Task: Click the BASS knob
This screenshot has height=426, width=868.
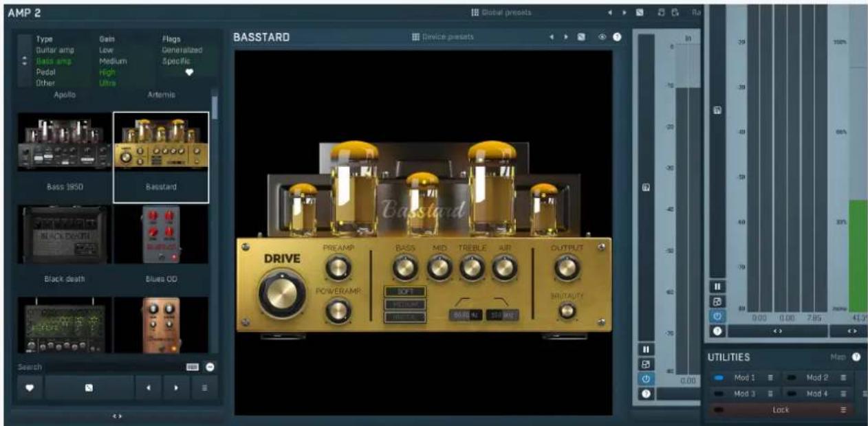Action: [405, 267]
